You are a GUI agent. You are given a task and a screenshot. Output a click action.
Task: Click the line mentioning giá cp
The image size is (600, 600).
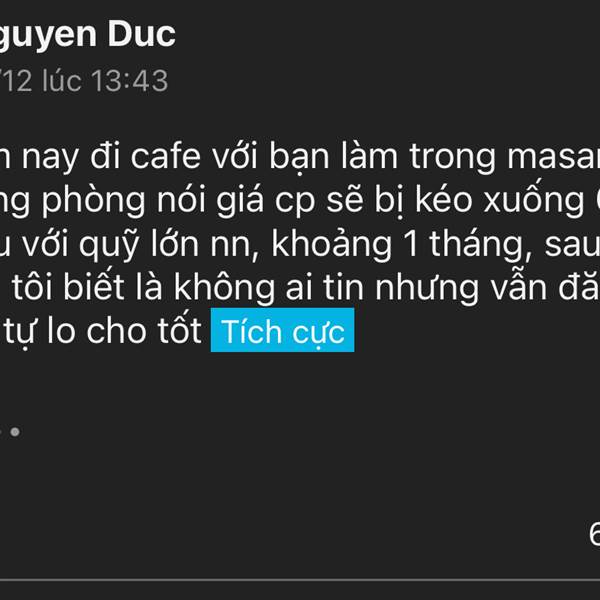click(300, 200)
